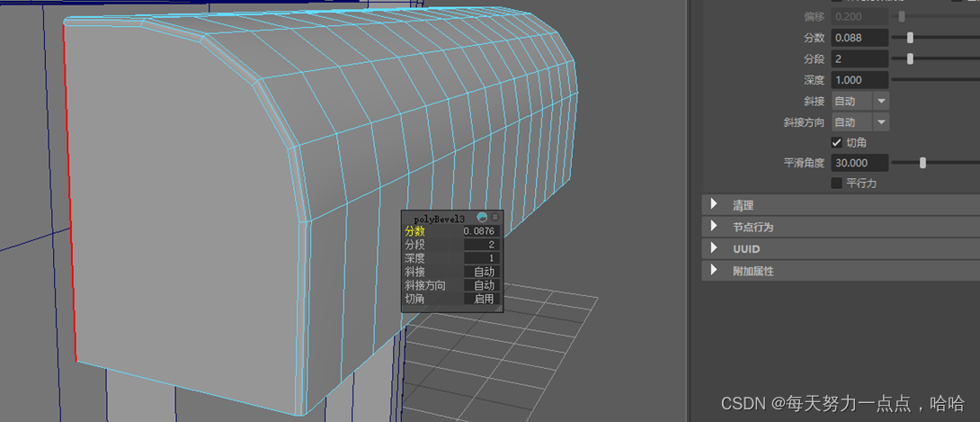Click the small square button beside polyBevel3 title
980x422 pixels.
click(495, 217)
